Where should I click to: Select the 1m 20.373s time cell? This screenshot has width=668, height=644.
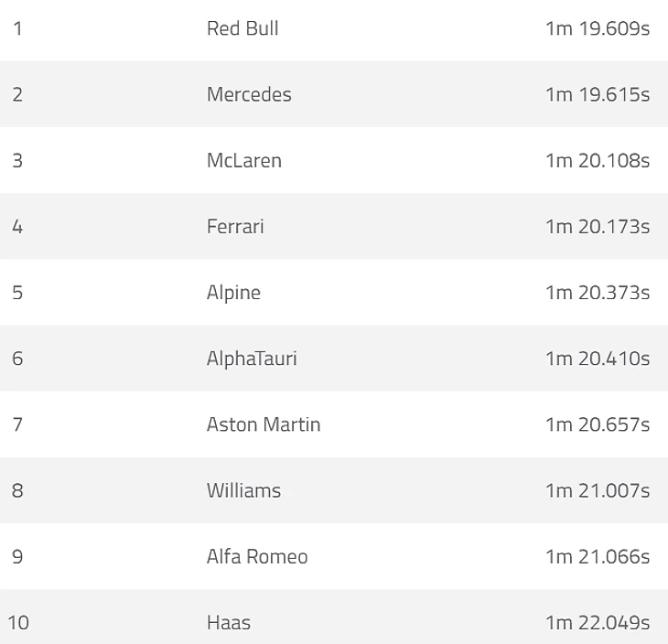coord(598,293)
